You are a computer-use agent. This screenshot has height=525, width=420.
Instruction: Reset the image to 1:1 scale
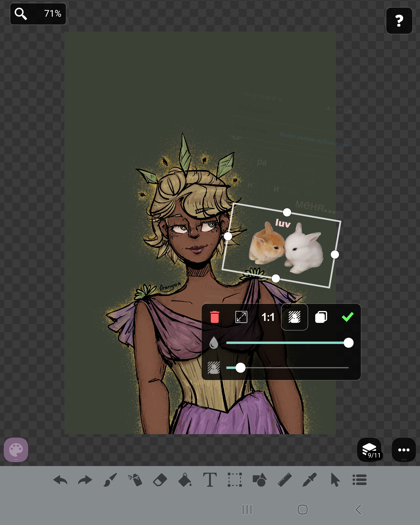coord(268,317)
